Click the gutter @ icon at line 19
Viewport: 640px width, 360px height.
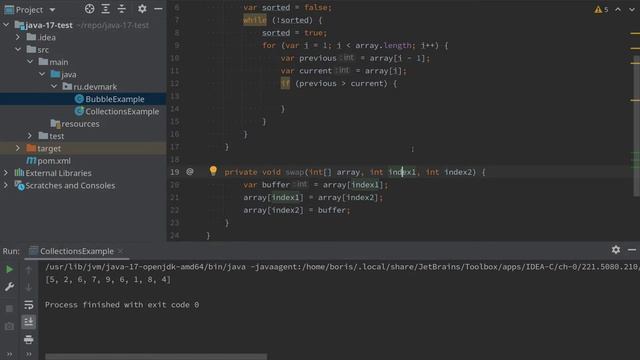pyautogui.click(x=190, y=172)
